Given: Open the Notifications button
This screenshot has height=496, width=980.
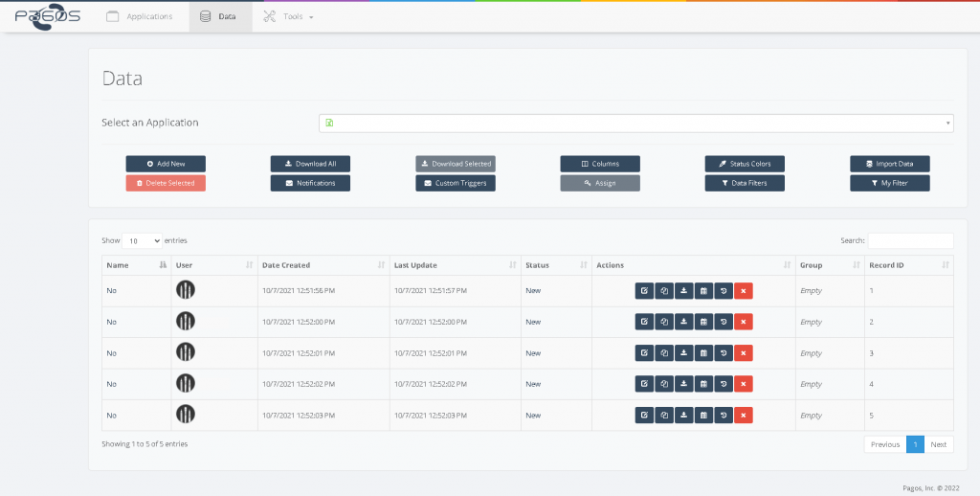Looking at the screenshot, I should [310, 183].
